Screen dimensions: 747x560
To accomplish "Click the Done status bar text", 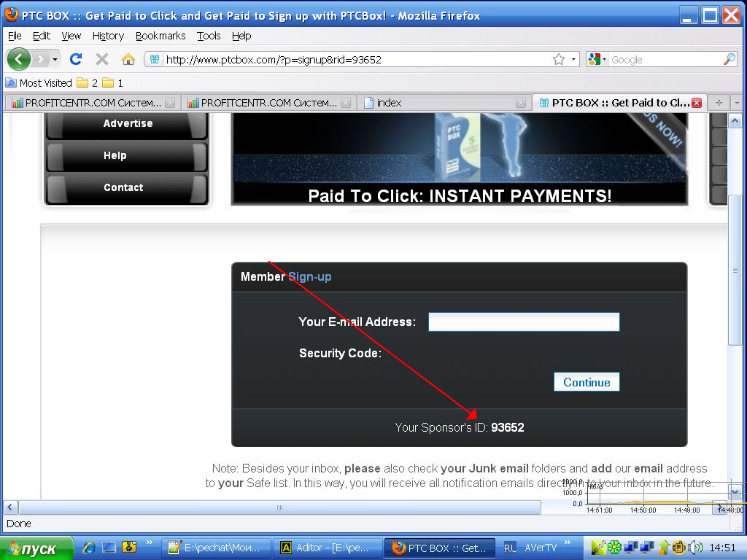I will point(18,524).
